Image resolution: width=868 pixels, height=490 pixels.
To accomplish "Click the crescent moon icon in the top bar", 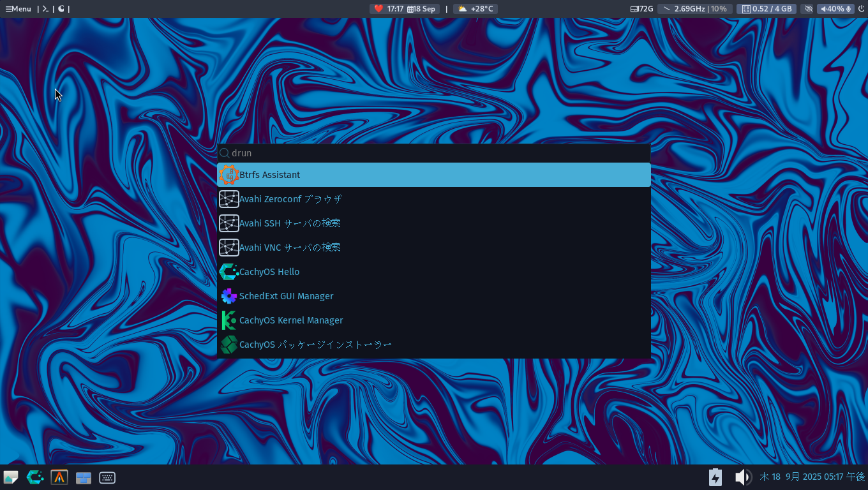I will coord(61,9).
